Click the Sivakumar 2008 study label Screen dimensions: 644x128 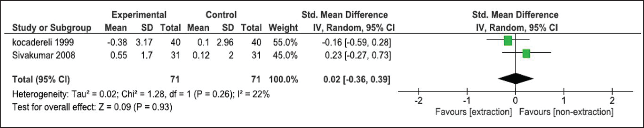(44, 55)
